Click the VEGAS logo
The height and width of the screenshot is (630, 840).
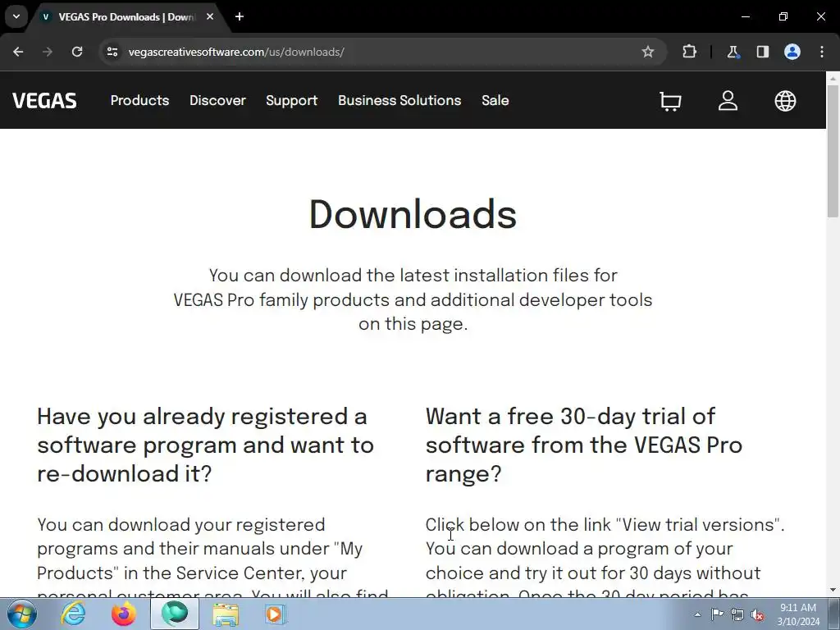point(44,101)
